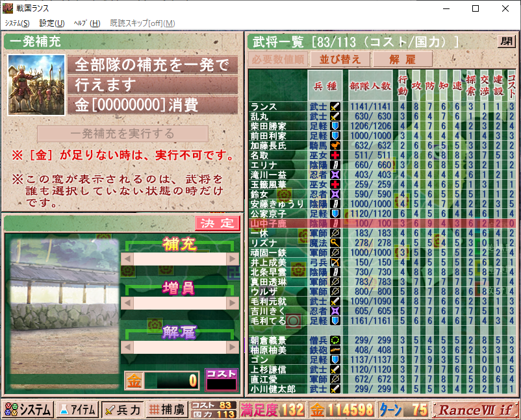
Task: Click the 解雇 dismiss button in the list header
Action: tap(402, 60)
